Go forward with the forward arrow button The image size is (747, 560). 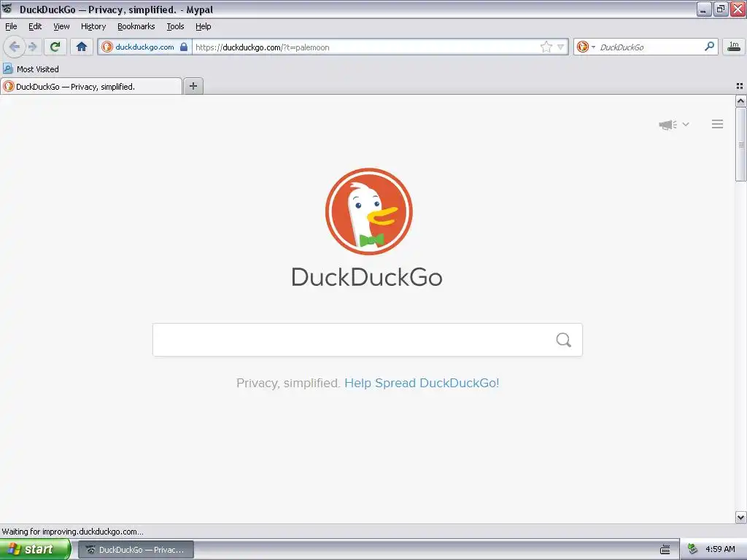(x=32, y=47)
